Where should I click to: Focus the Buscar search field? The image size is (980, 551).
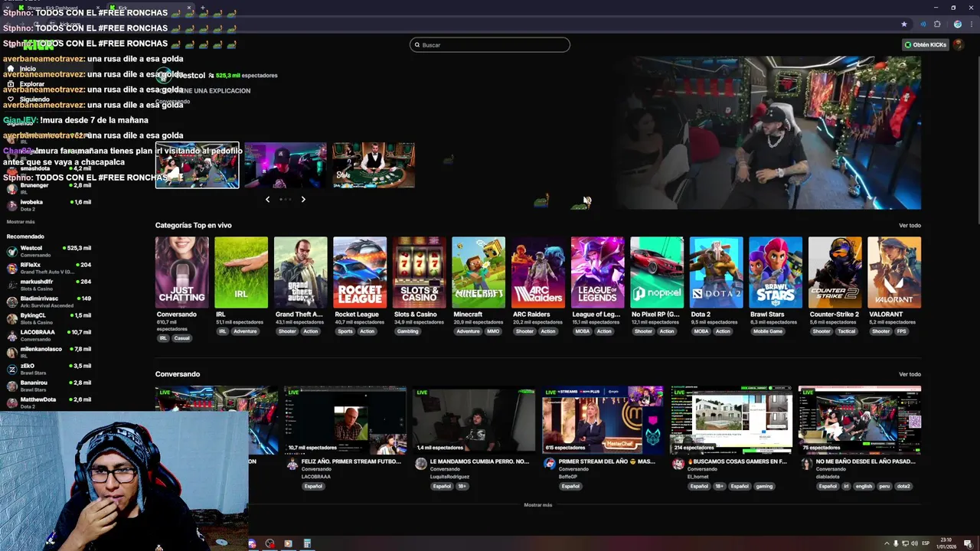pyautogui.click(x=490, y=44)
